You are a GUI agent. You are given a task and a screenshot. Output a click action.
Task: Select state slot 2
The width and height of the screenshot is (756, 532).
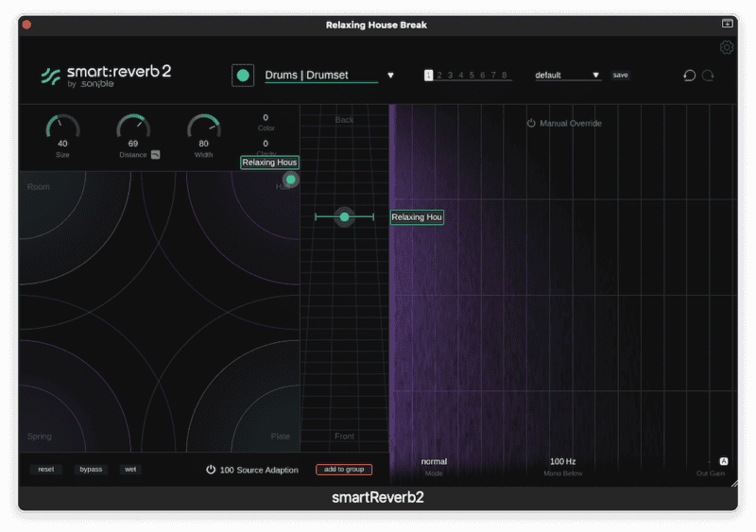439,76
